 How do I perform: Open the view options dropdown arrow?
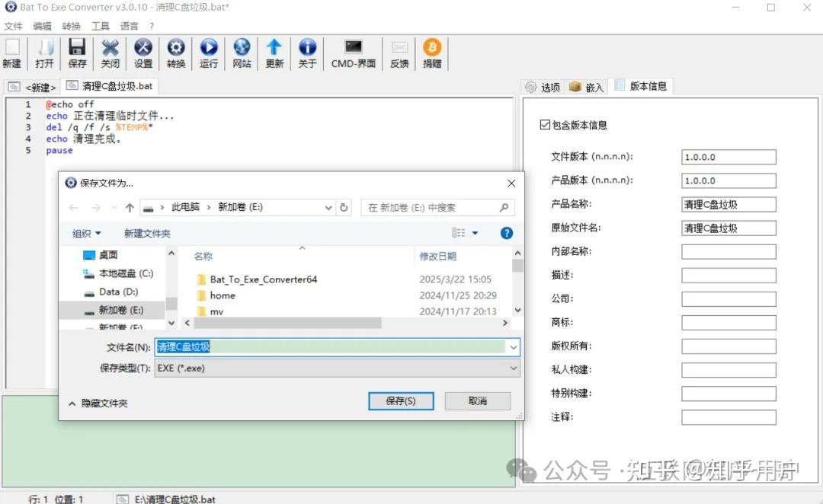coord(475,233)
